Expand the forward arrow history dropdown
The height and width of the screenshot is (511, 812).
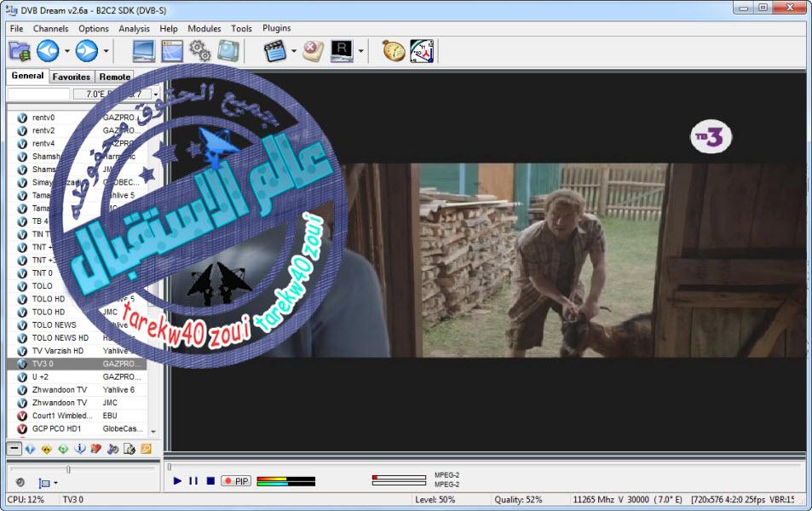[106, 51]
